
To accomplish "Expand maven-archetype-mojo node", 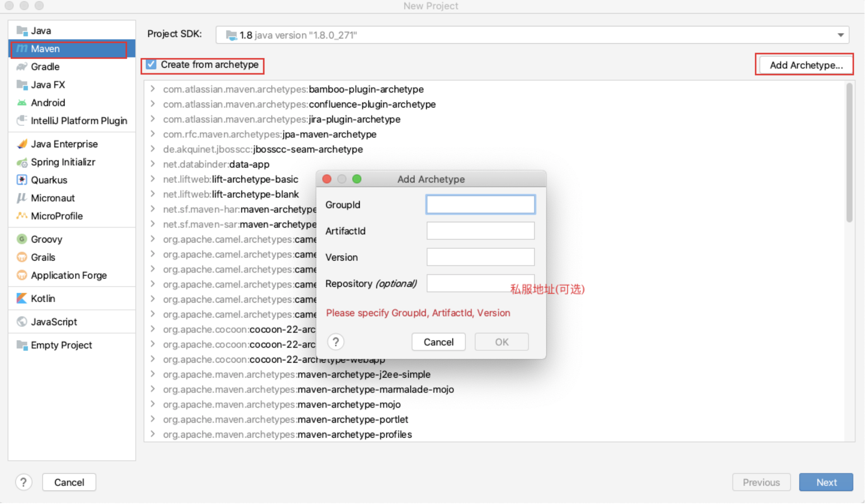I will 153,404.
